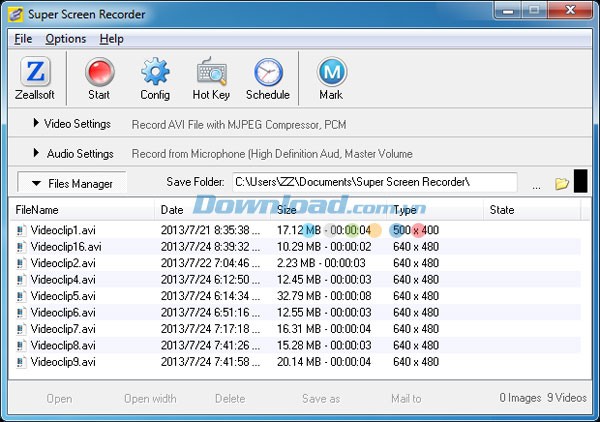Click the file icon of Videoclip2.avi
600x422 pixels.
click(21, 263)
